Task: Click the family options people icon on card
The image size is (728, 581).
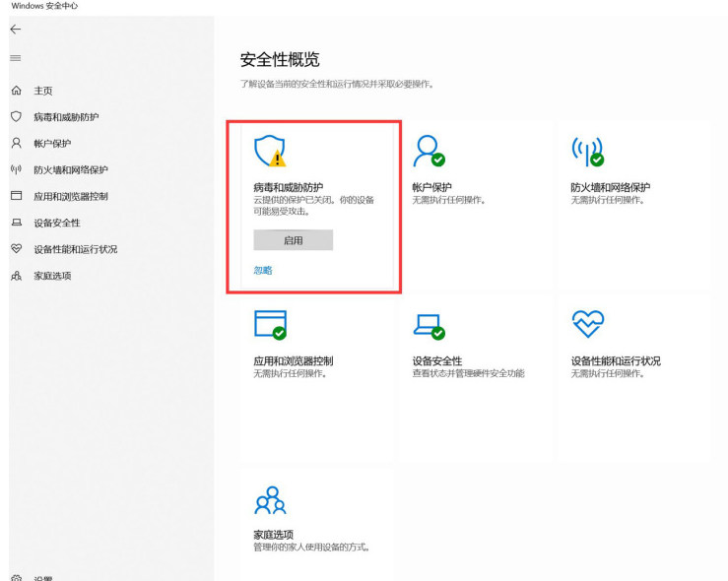Action: [x=270, y=500]
